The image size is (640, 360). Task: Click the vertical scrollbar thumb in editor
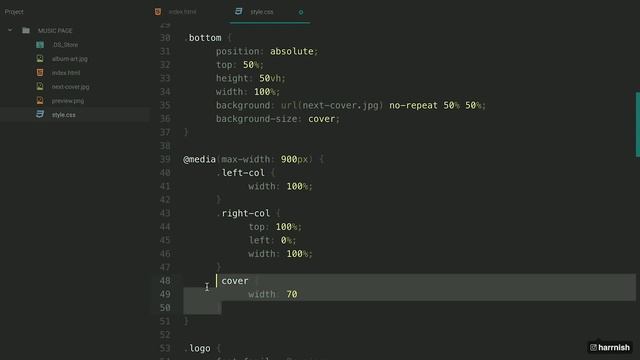638,124
